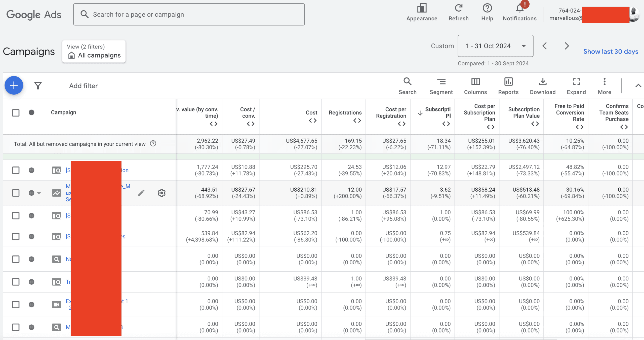The width and height of the screenshot is (644, 340).
Task: Click expand arrows under Cost / conv. column
Action: (x=251, y=124)
